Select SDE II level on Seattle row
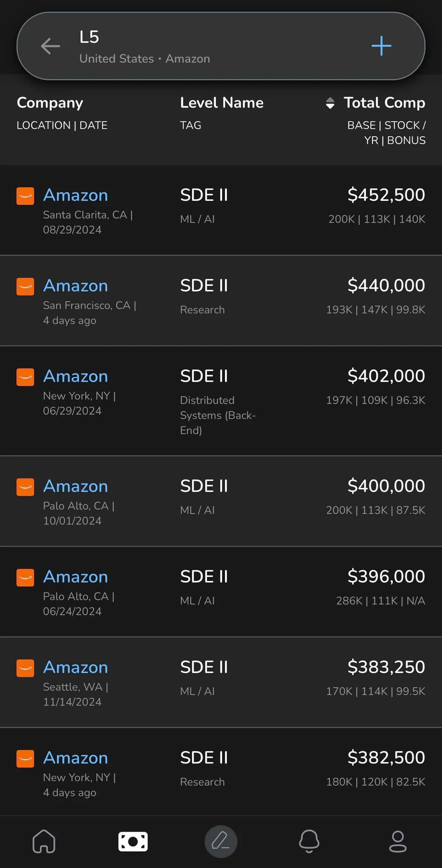The width and height of the screenshot is (442, 868). point(204,667)
